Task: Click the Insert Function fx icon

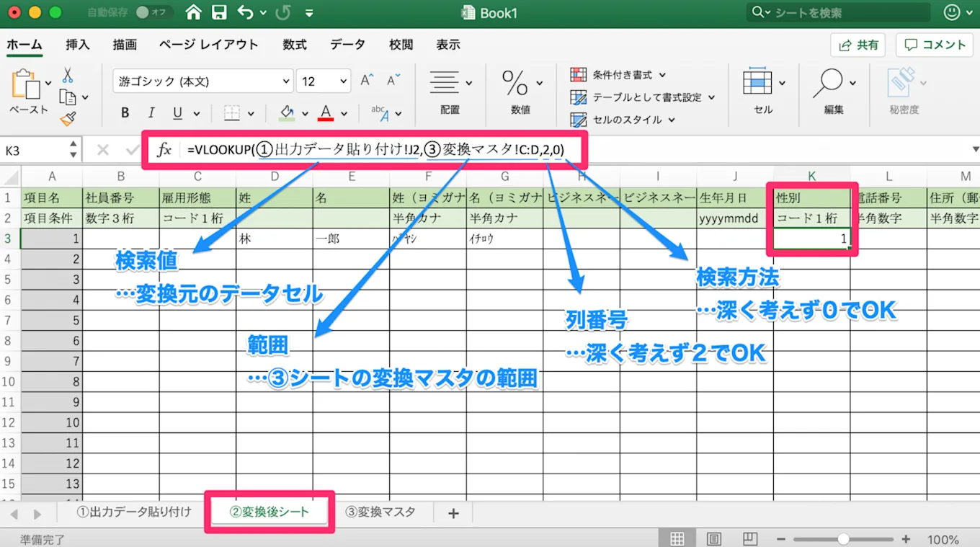Action: (165, 150)
